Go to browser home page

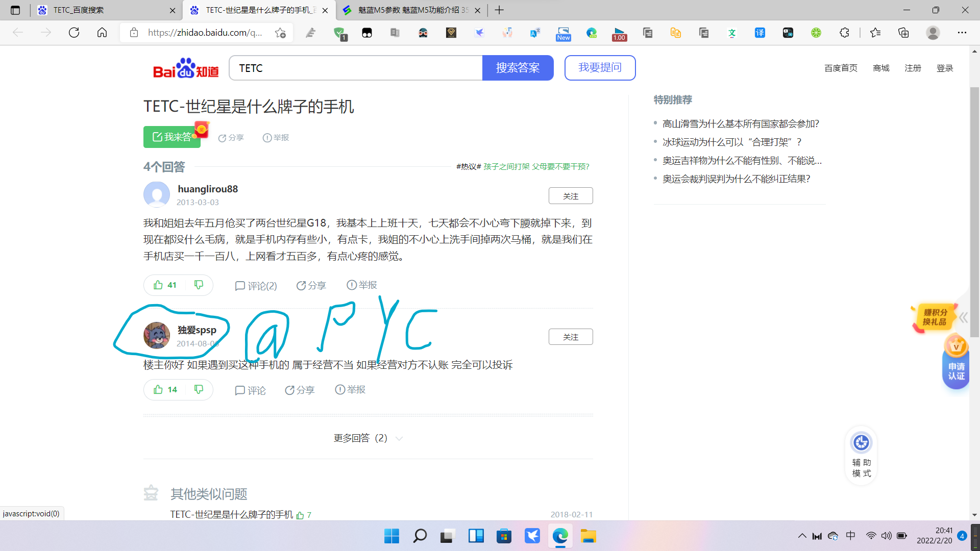pos(102,33)
